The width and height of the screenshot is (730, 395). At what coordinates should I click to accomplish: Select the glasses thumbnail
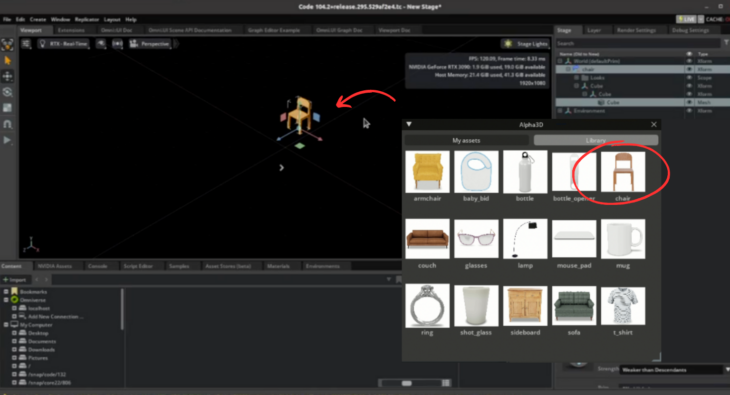[476, 238]
